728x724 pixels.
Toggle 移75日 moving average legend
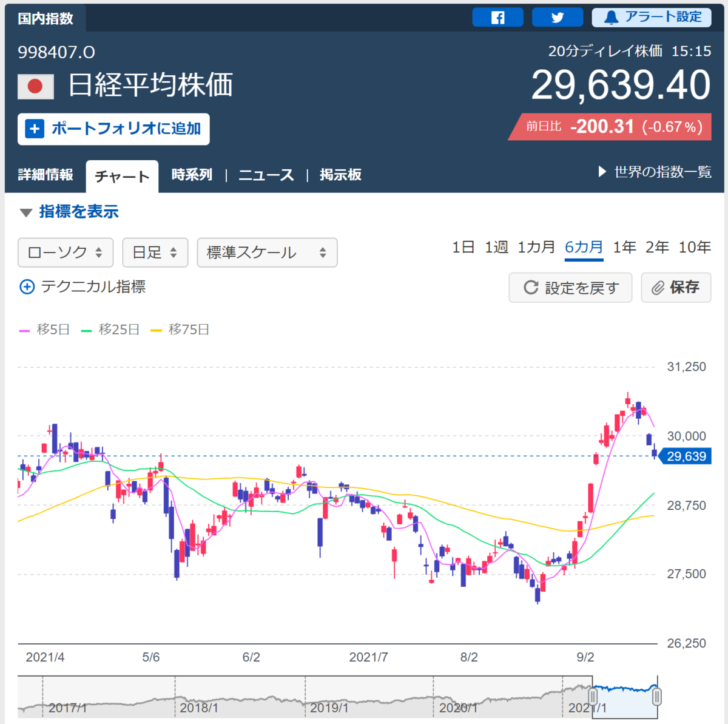(180, 330)
